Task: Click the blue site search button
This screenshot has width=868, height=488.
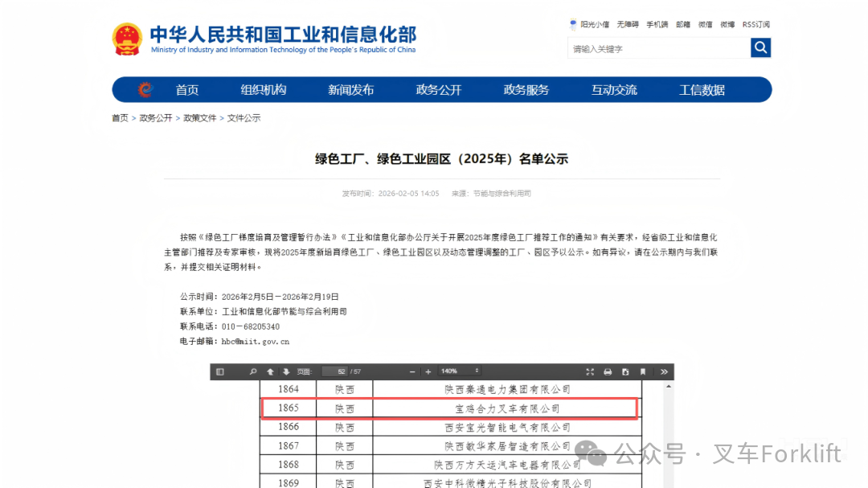Action: (760, 48)
